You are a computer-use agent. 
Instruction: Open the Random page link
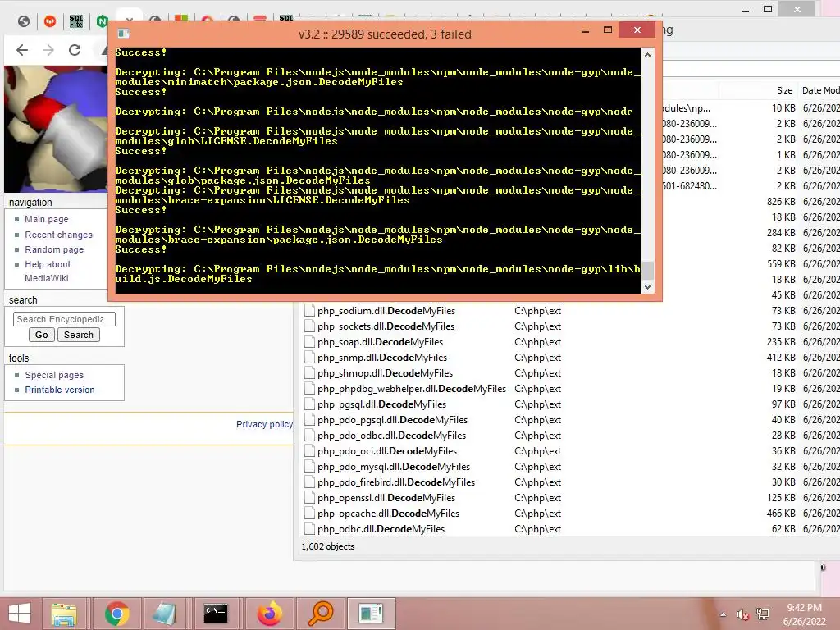(54, 249)
